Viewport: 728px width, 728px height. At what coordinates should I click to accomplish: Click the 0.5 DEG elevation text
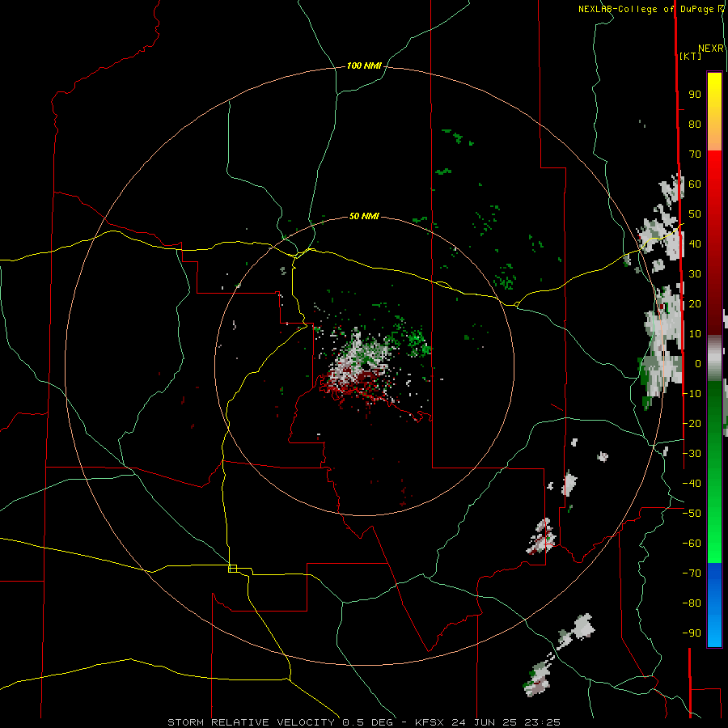(x=368, y=722)
